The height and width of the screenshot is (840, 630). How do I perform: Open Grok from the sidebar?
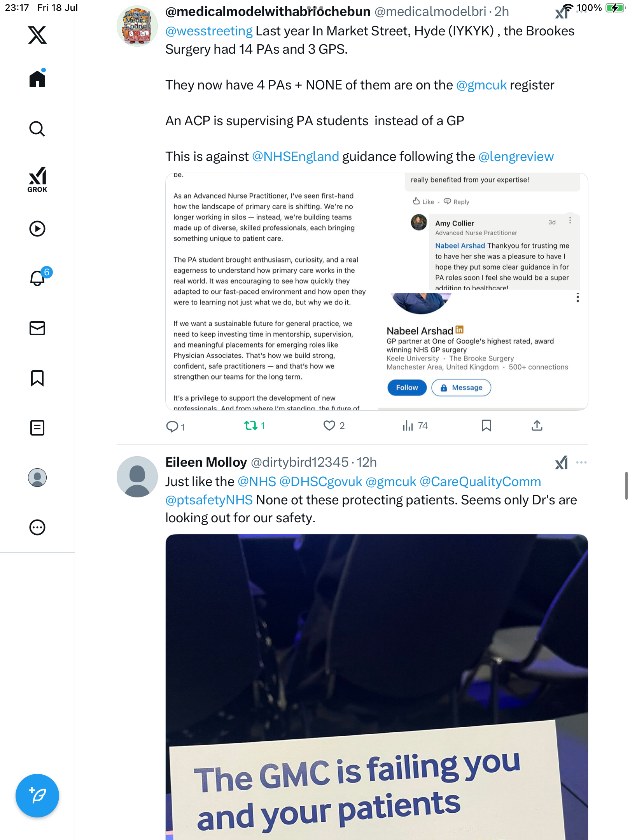pyautogui.click(x=37, y=180)
